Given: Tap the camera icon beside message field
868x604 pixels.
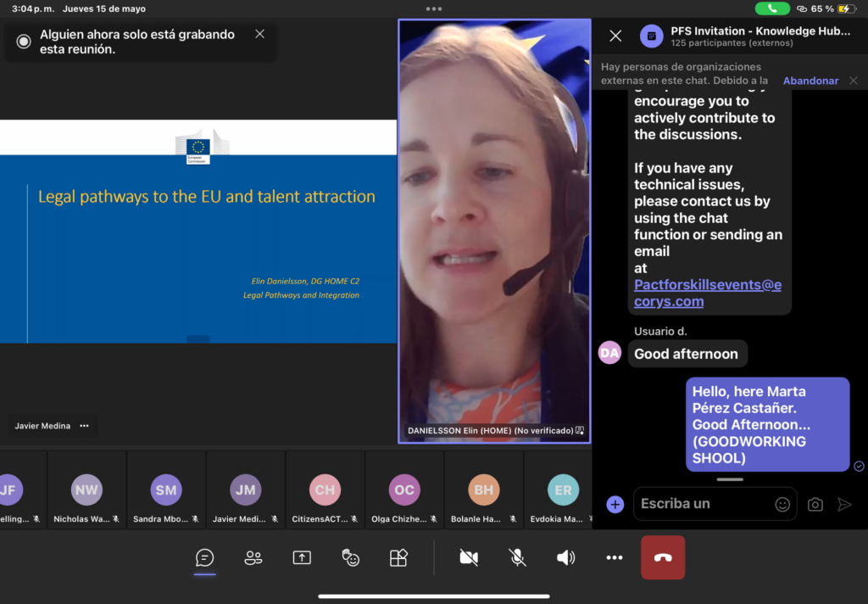Looking at the screenshot, I should [x=815, y=505].
